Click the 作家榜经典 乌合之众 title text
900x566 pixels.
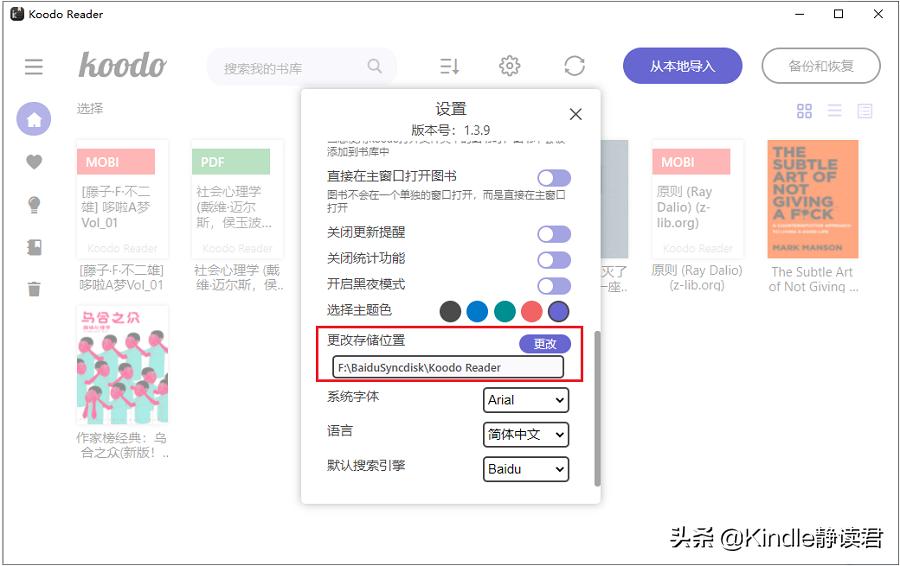[x=122, y=445]
